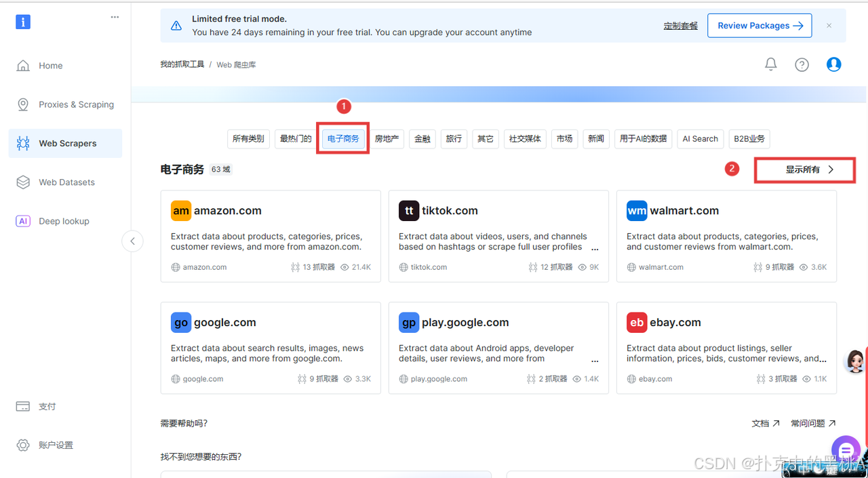Image resolution: width=868 pixels, height=478 pixels.
Task: Select the 电子商务 category tab
Action: coord(343,139)
